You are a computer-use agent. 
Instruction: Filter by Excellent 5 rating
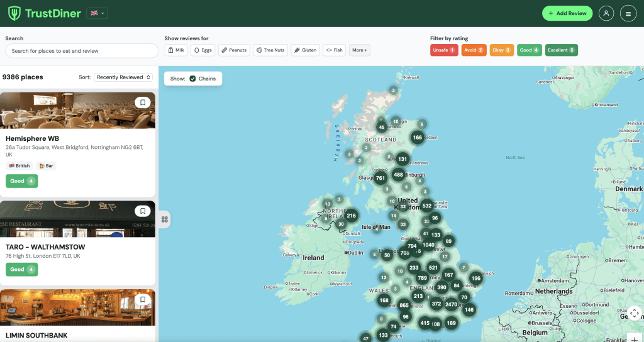point(561,50)
